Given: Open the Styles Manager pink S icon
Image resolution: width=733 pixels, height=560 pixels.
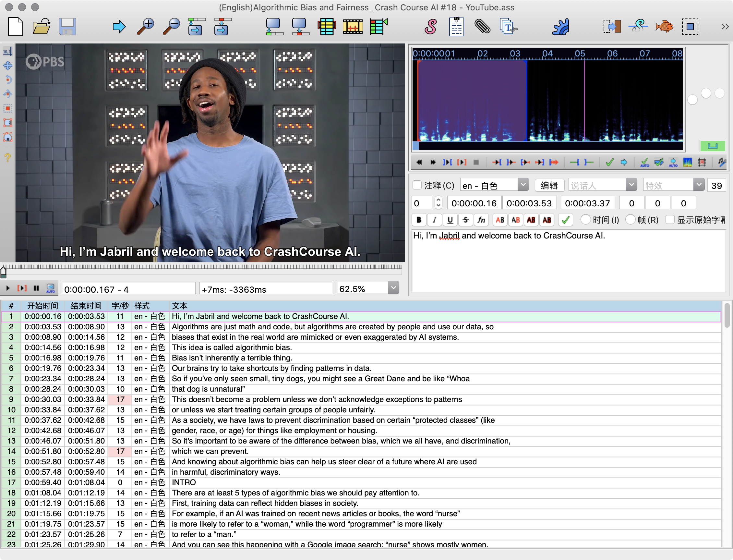Looking at the screenshot, I should 430,27.
